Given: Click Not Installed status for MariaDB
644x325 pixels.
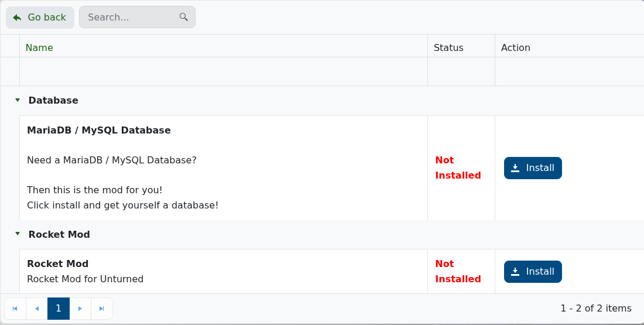Looking at the screenshot, I should (x=458, y=167).
